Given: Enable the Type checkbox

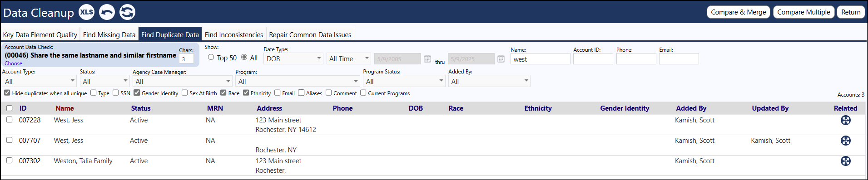Looking at the screenshot, I should (x=94, y=92).
